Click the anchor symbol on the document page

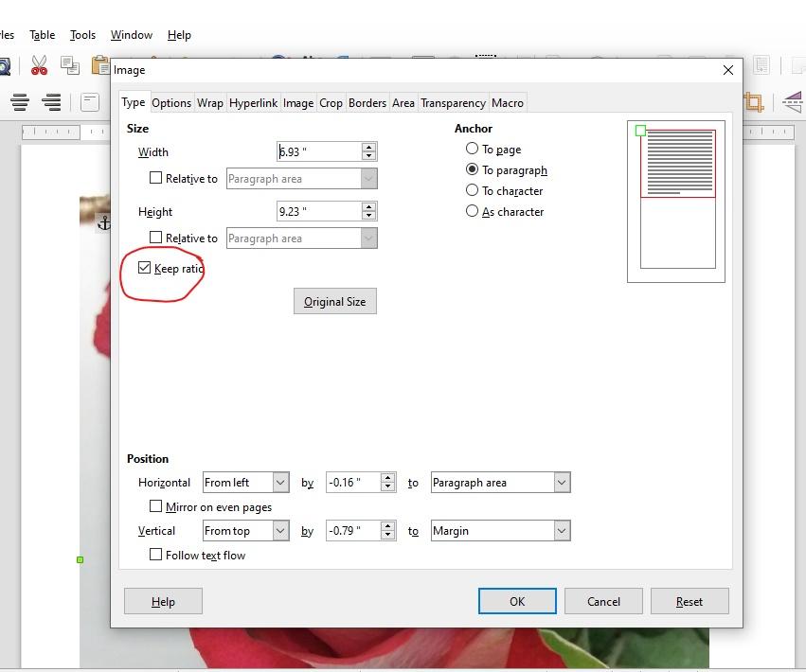pos(104,223)
